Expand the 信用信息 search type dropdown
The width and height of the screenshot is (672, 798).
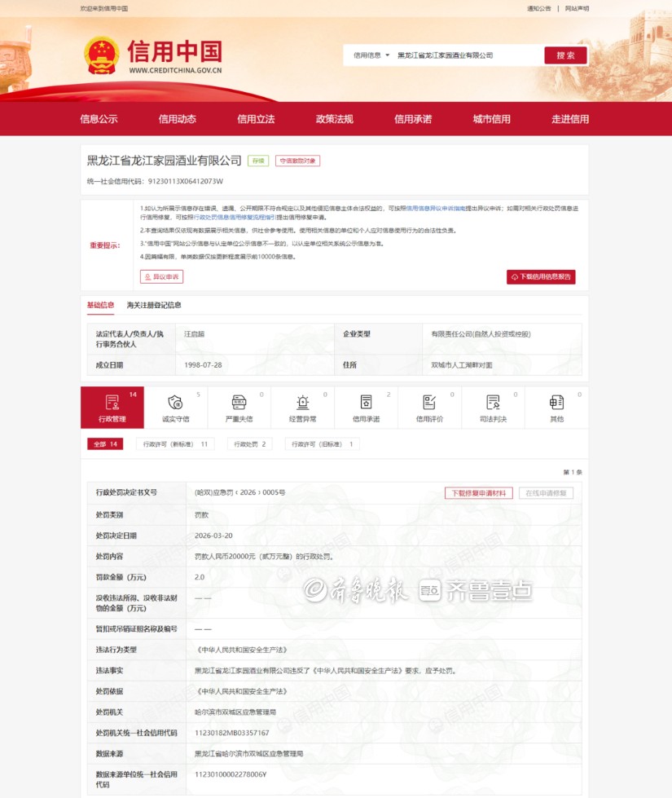pos(371,55)
